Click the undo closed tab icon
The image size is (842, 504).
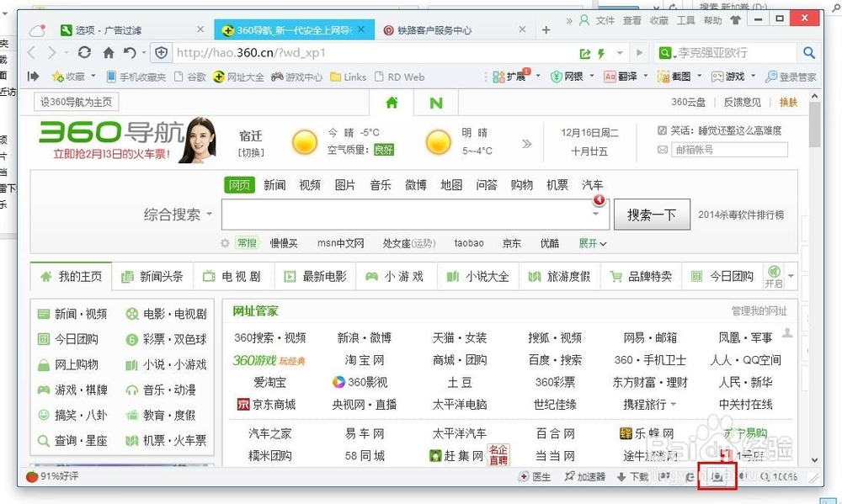[x=130, y=53]
